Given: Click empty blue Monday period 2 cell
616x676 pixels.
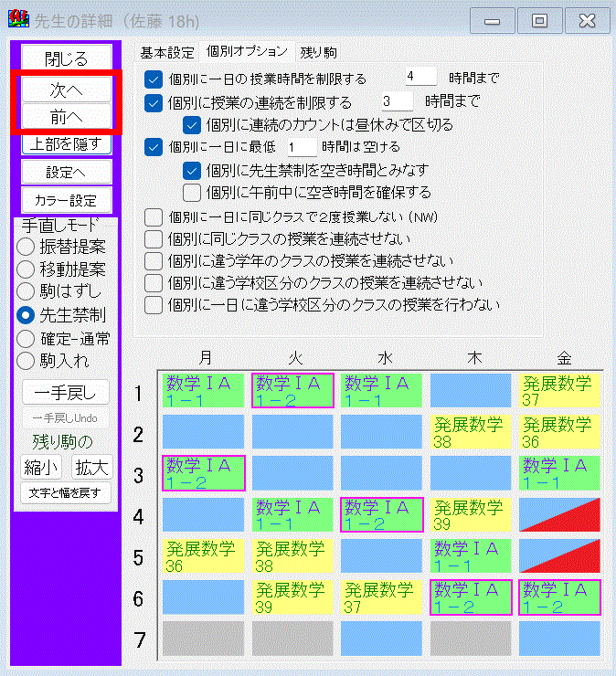Looking at the screenshot, I should pos(203,432).
